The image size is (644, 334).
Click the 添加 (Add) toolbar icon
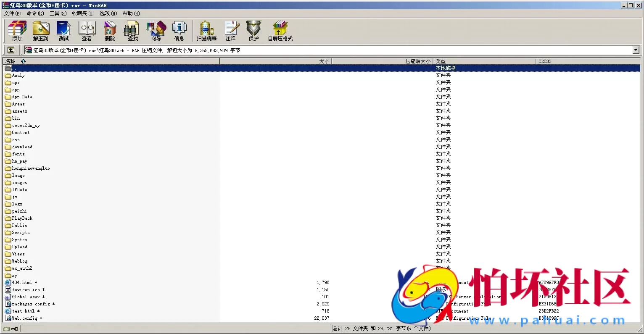(x=17, y=31)
